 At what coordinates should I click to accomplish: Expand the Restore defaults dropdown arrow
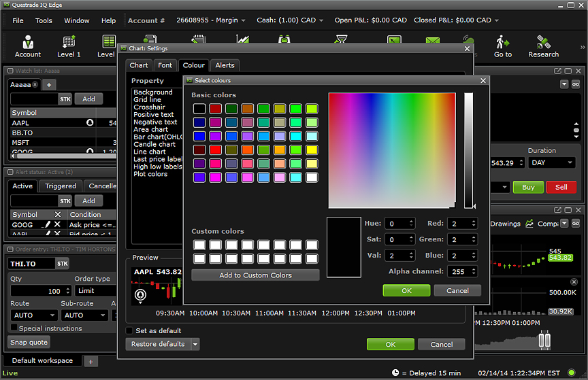coord(195,344)
